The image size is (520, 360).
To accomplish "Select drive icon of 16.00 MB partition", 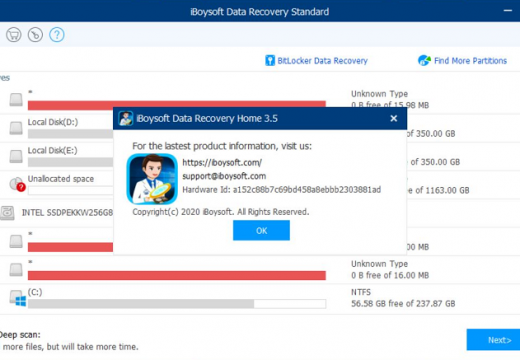I will point(16,269).
